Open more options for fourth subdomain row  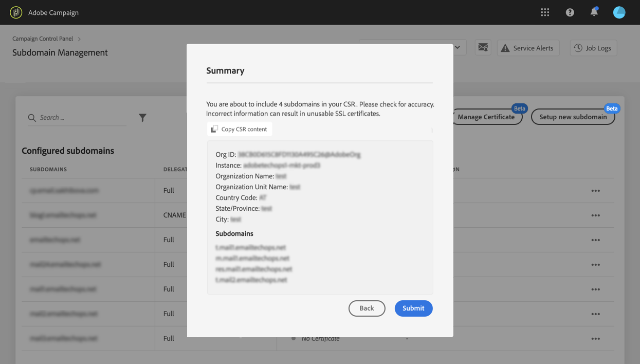click(x=595, y=265)
